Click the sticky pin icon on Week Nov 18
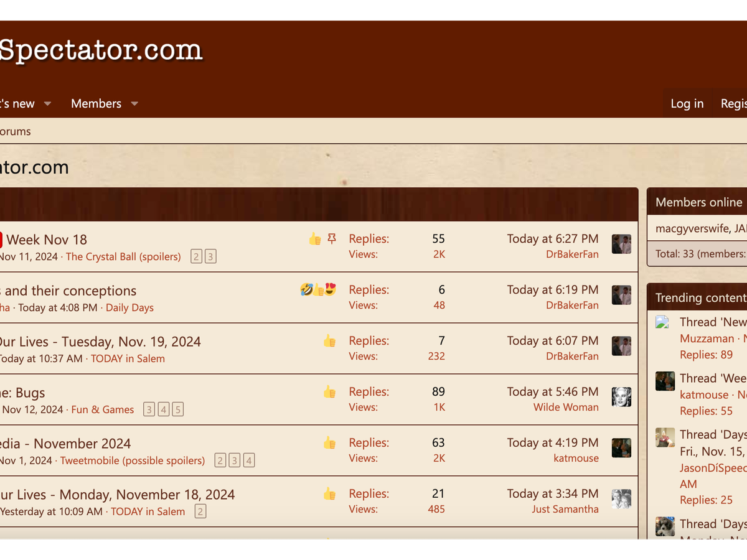747x560 pixels. click(x=332, y=239)
